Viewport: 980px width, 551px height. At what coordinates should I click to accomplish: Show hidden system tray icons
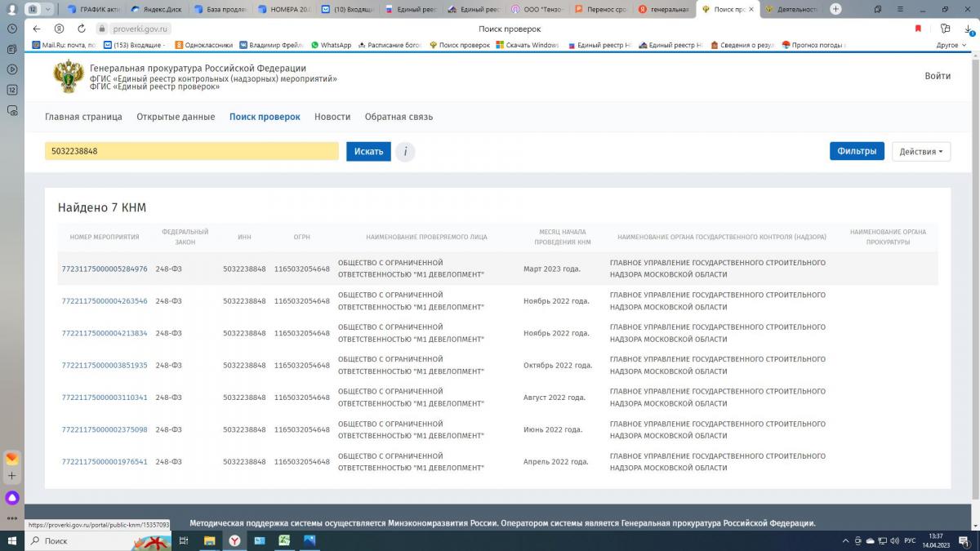click(x=845, y=540)
